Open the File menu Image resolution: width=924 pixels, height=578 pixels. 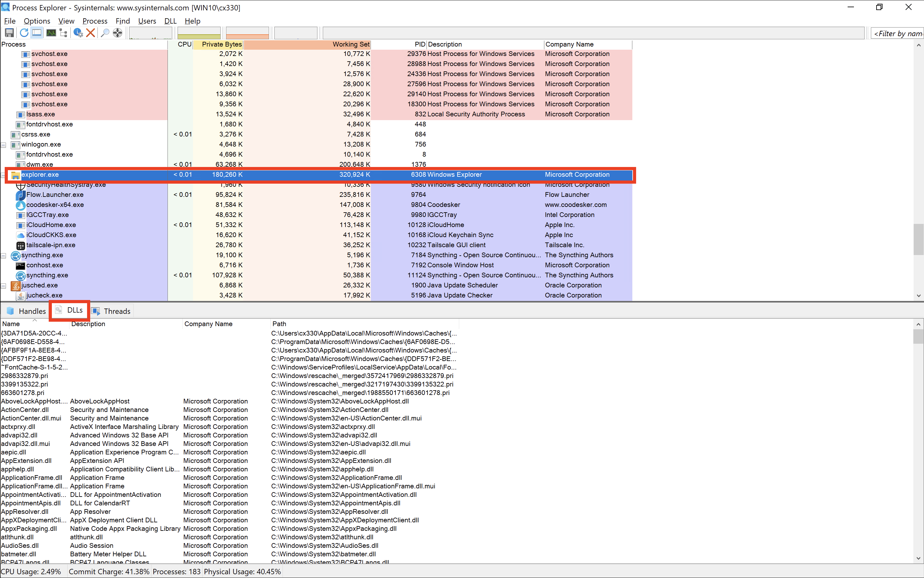9,21
